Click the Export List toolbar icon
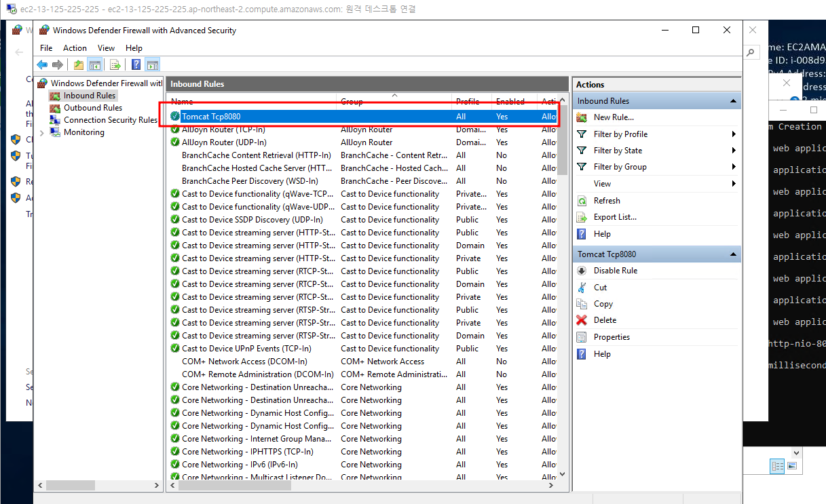The image size is (826, 504). tap(115, 64)
